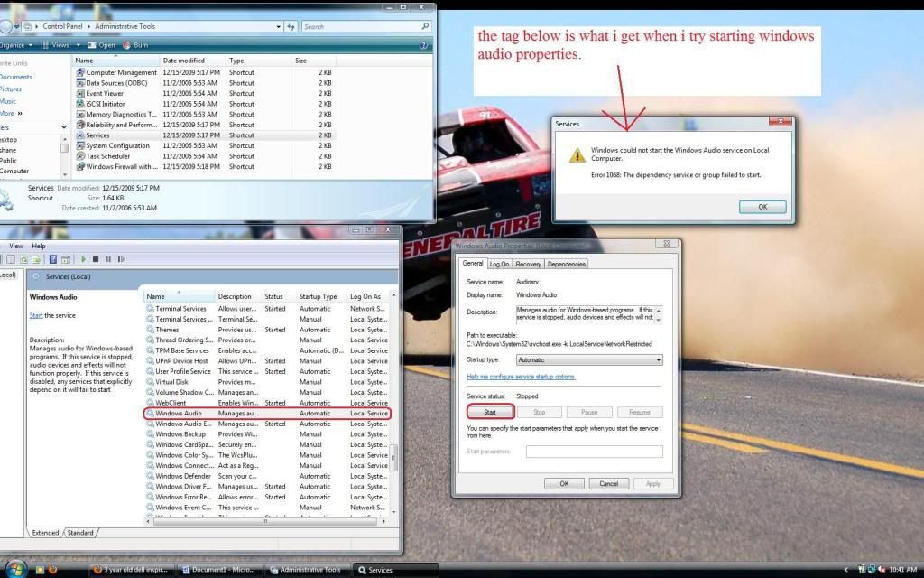Click the Start parameters input field
The width and height of the screenshot is (924, 578).
(x=594, y=452)
